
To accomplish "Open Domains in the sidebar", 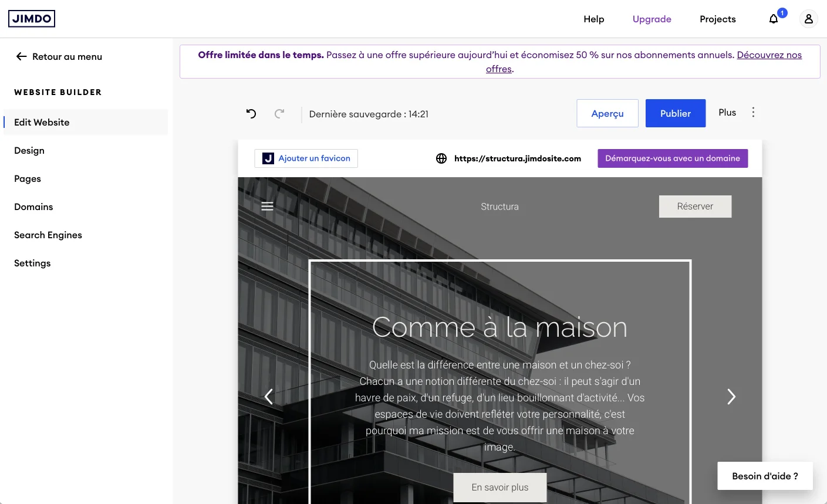I will (33, 207).
